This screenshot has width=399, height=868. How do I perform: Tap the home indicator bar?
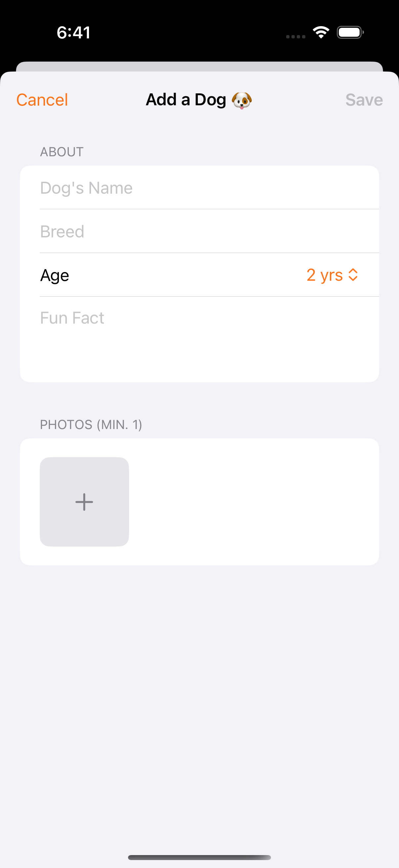tap(199, 857)
